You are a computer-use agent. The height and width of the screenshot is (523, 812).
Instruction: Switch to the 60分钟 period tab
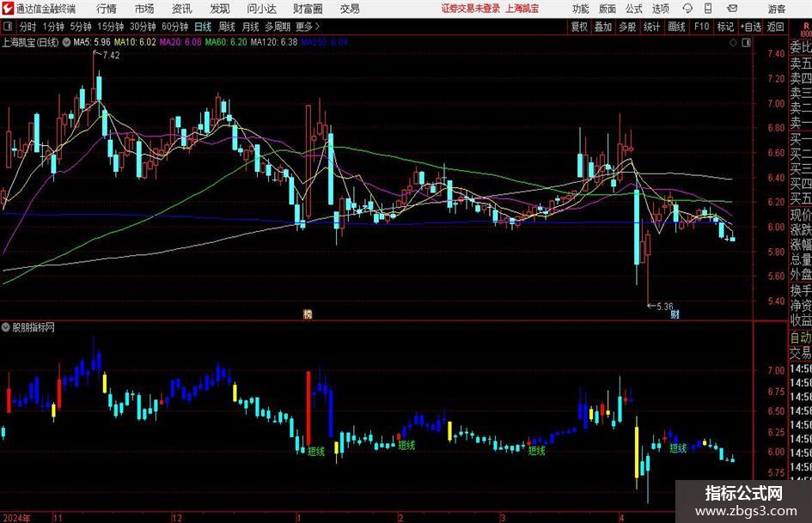175,27
